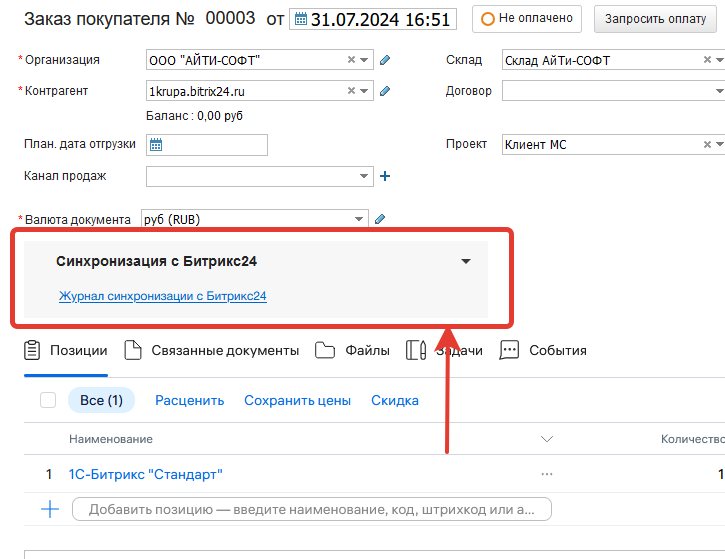Screen dimensions: 725x559
Task: Open the Валюта документа dropdown
Action: (359, 220)
